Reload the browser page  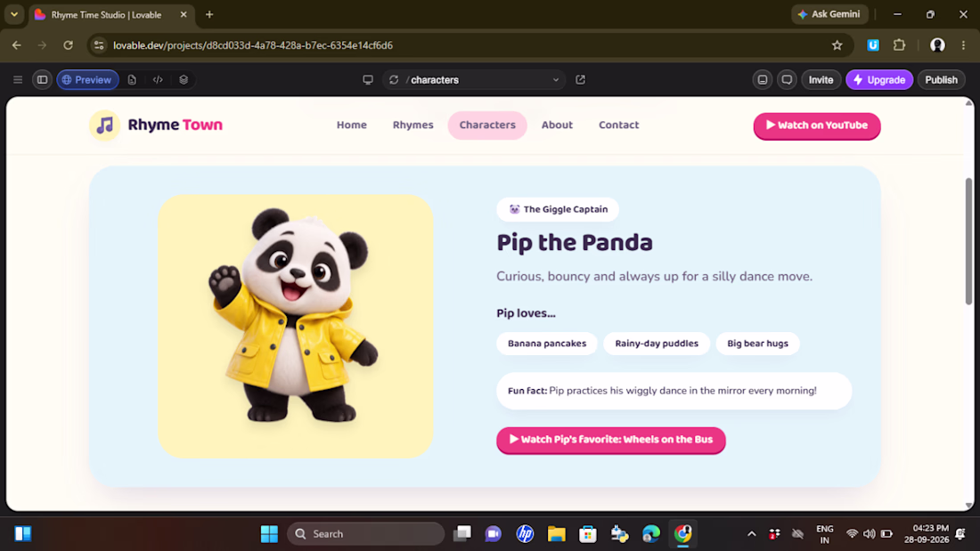click(x=68, y=45)
